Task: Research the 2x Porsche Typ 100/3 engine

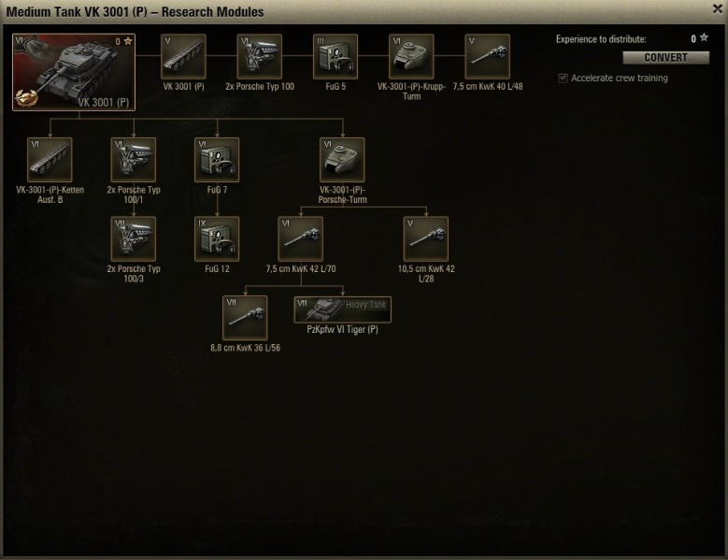Action: (x=134, y=238)
